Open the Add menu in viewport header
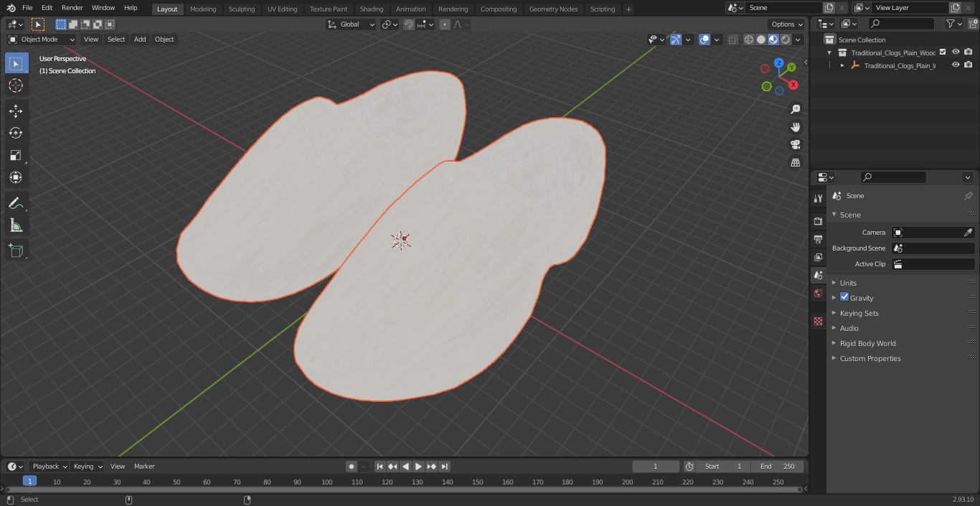The height and width of the screenshot is (506, 980). [140, 39]
